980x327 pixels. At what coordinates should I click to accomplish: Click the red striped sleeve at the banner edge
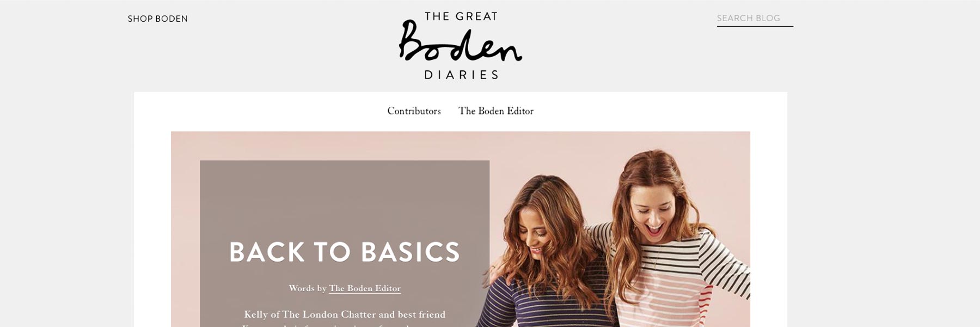(740, 294)
